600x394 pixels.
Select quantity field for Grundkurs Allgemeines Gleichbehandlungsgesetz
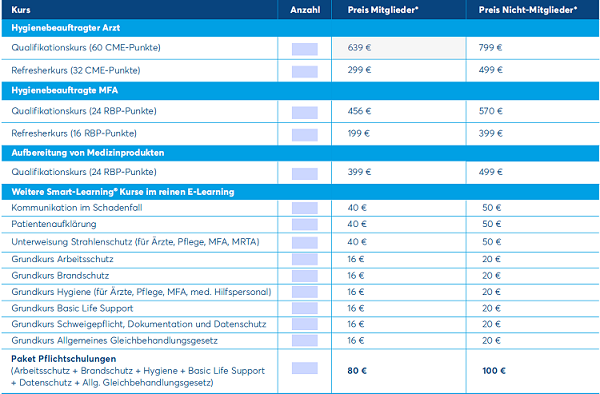pos(305,340)
